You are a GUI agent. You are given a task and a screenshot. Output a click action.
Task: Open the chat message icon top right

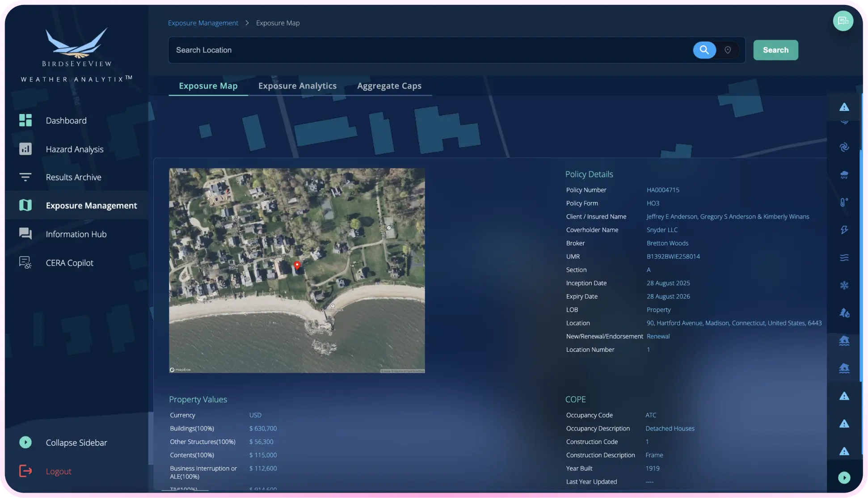point(843,21)
